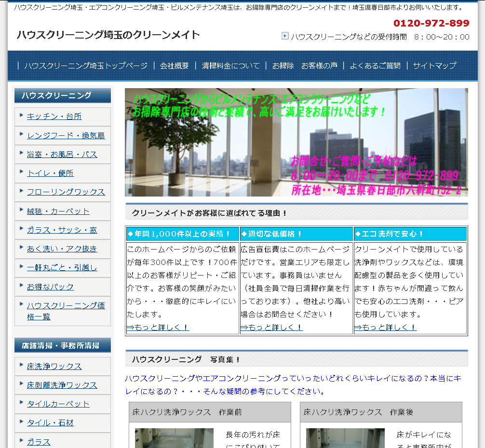Click arrow bullet beside トイレ・便所
485x448 pixels.
(x=21, y=172)
